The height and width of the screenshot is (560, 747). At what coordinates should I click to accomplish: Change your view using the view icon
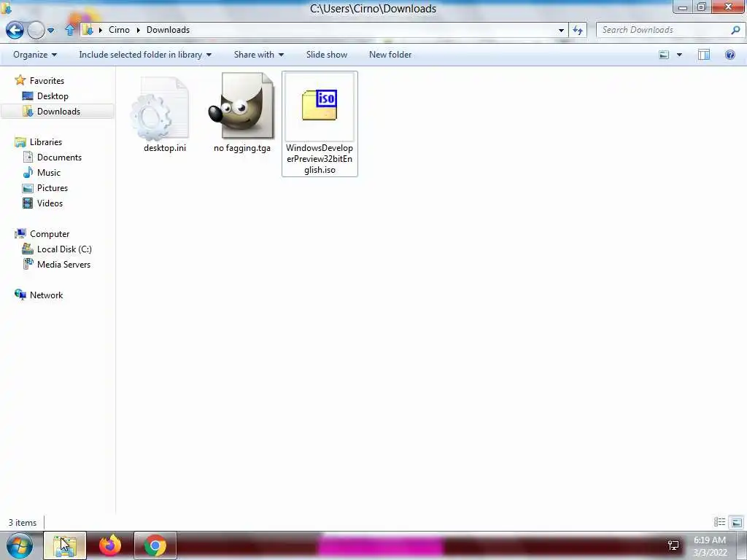[664, 55]
